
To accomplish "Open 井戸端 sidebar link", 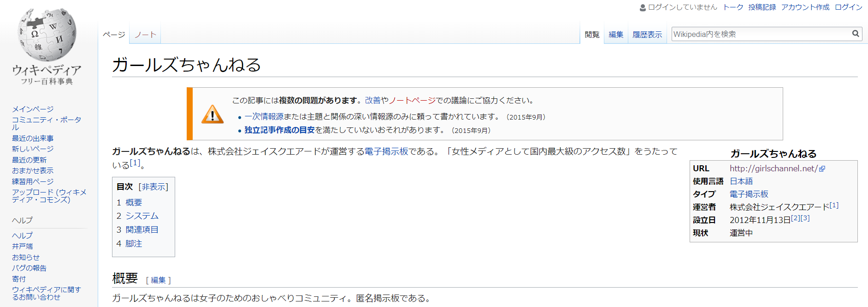I will click(x=22, y=247).
